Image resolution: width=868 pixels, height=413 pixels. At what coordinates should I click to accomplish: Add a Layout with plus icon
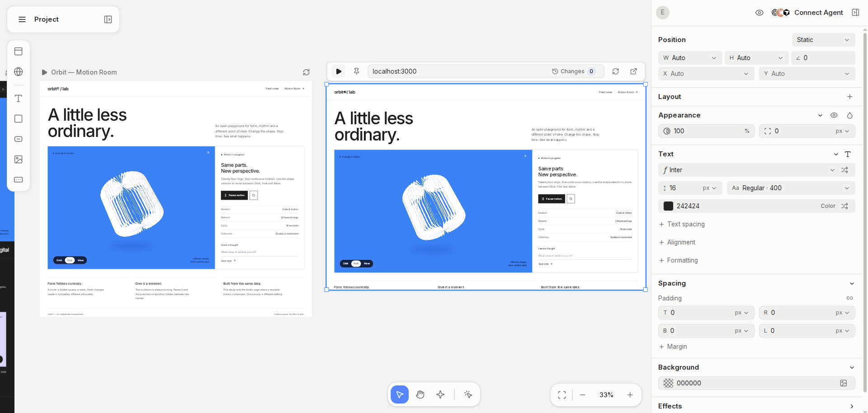[x=850, y=97]
